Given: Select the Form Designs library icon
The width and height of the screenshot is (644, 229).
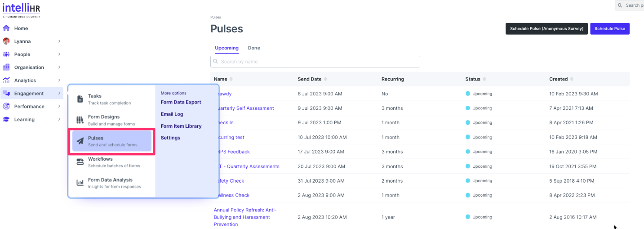Looking at the screenshot, I should click(80, 120).
